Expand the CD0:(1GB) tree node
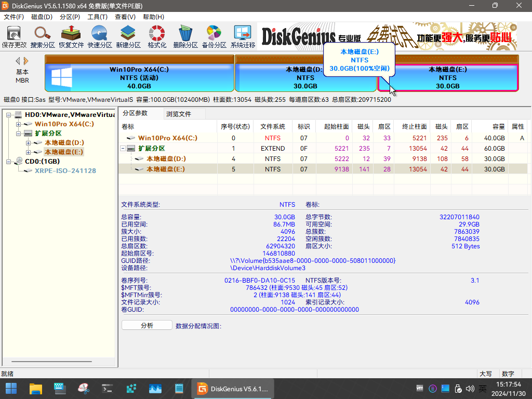Image resolution: width=532 pixels, height=399 pixels. coord(8,162)
